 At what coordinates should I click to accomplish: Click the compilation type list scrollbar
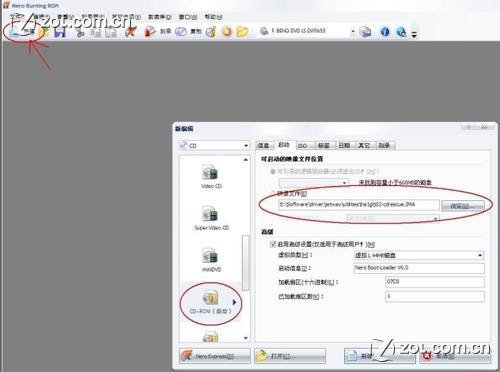246,249
